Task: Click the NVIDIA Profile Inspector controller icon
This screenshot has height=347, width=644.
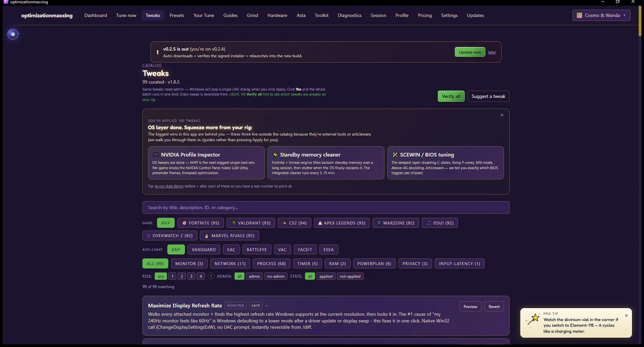Action: click(156, 155)
